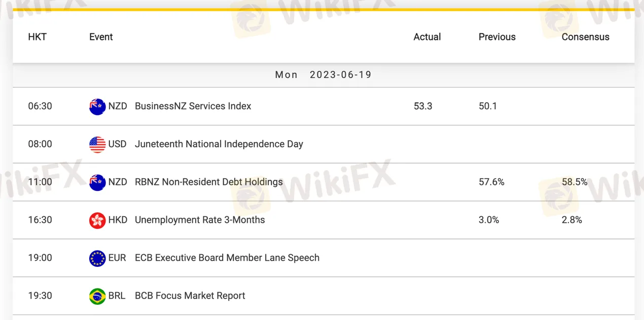Click the 53.3 actual value

pos(423,106)
